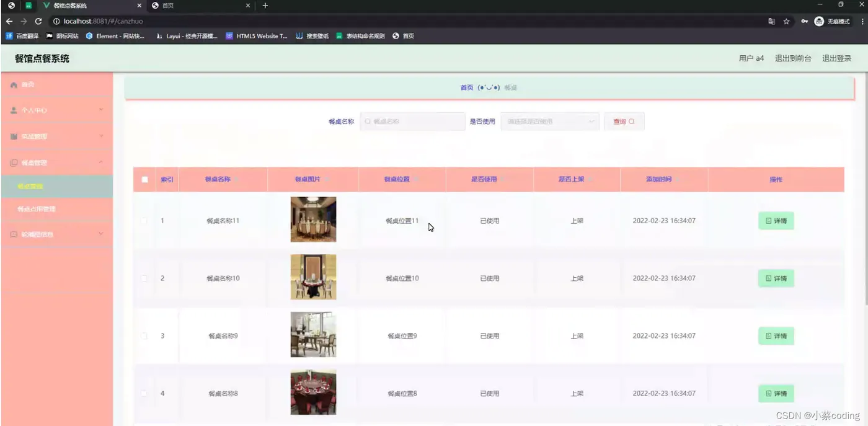Expand the 个人中心 sidebar menu

[x=56, y=110]
